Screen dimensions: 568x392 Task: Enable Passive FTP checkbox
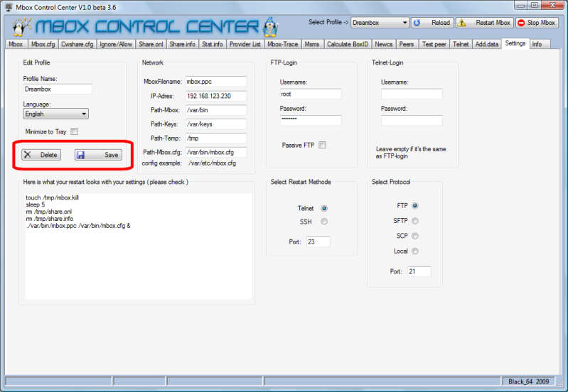tap(323, 145)
